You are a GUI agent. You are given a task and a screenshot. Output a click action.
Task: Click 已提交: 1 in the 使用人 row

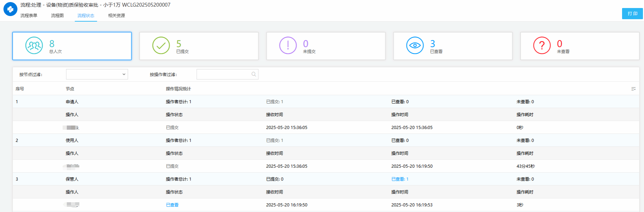(x=274, y=141)
